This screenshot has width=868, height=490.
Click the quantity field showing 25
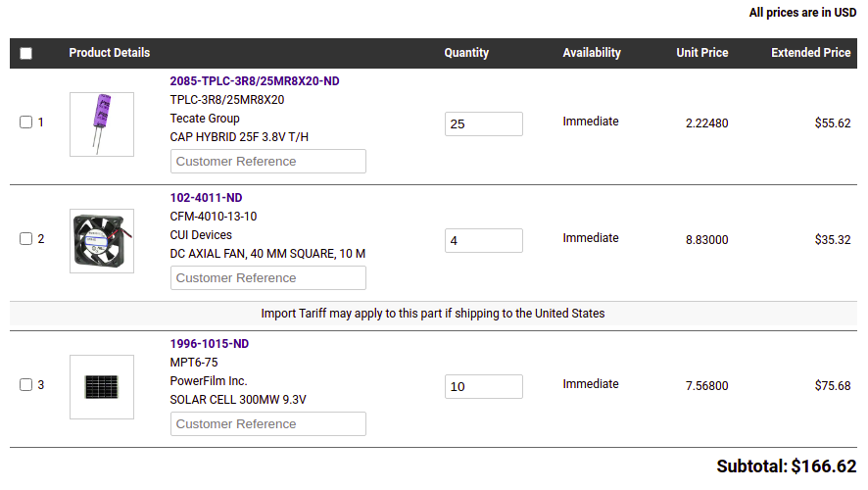(483, 123)
